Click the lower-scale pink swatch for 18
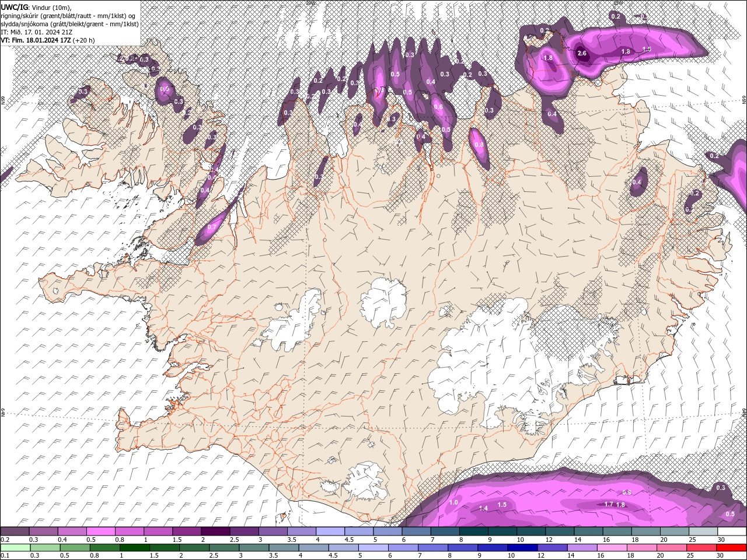The height and width of the screenshot is (560, 747). 642,547
